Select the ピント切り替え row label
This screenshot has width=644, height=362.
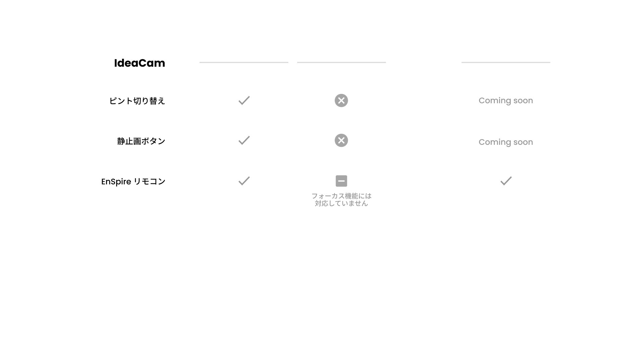(x=137, y=101)
